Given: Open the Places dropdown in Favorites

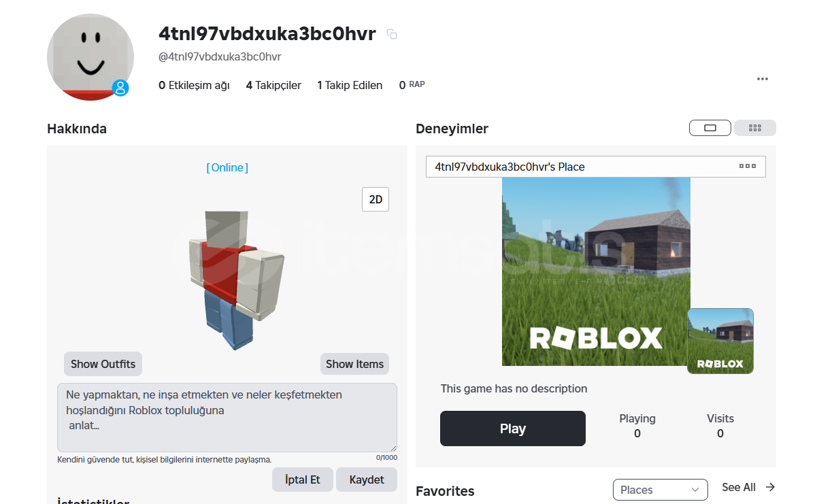Looking at the screenshot, I should pos(660,490).
